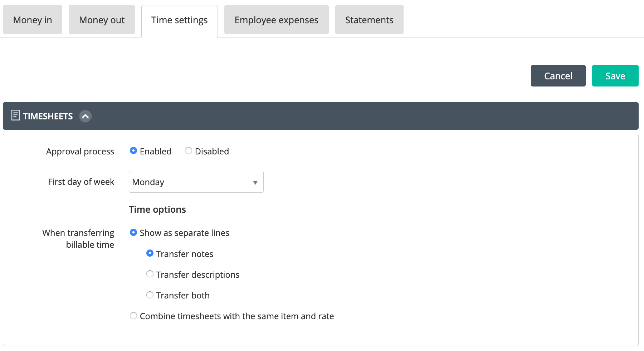
Task: Switch to the Money in tab
Action: pyautogui.click(x=33, y=20)
